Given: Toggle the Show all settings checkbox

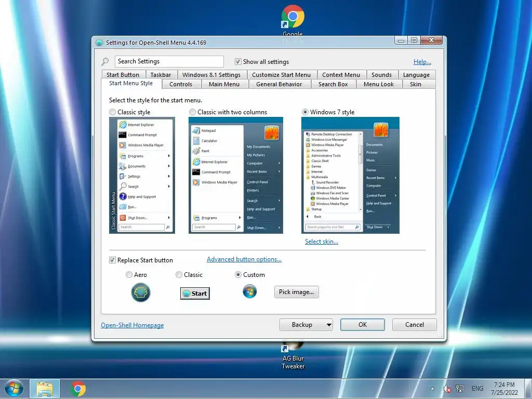Looking at the screenshot, I should tap(238, 62).
